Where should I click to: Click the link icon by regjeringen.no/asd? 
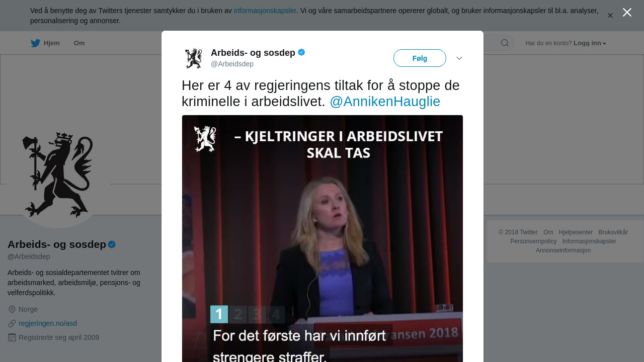tap(12, 323)
